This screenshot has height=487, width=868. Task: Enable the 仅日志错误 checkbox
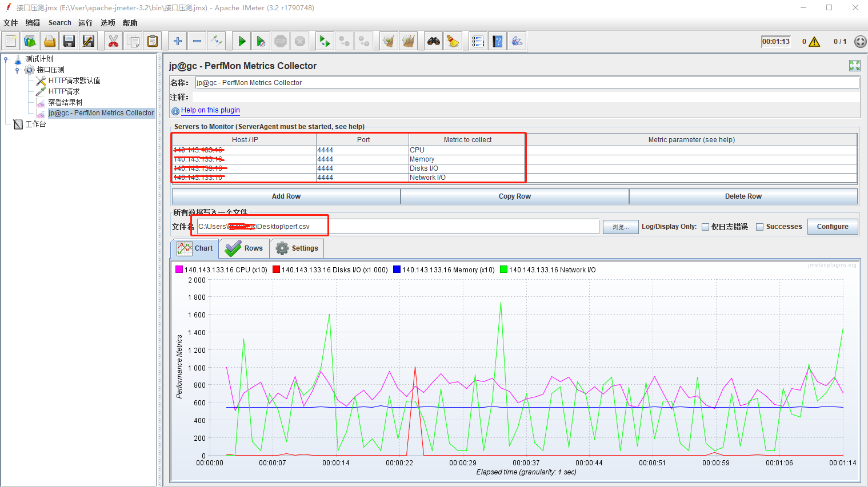[706, 227]
